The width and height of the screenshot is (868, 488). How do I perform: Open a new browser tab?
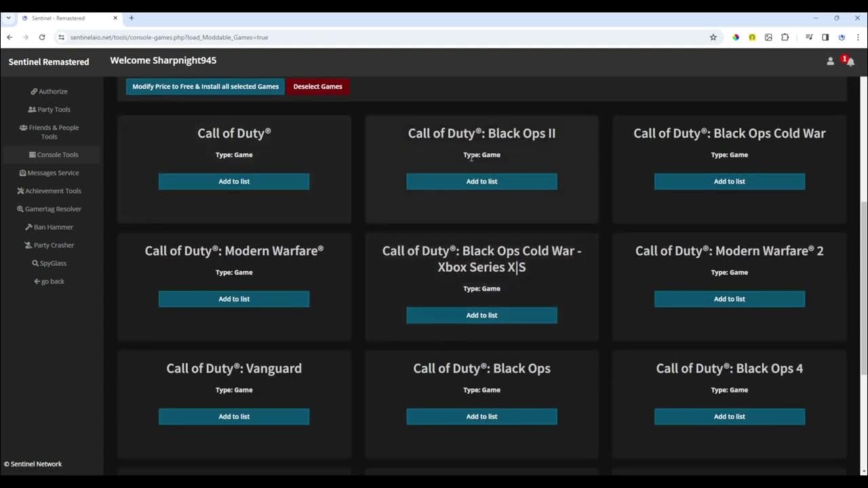(x=132, y=18)
